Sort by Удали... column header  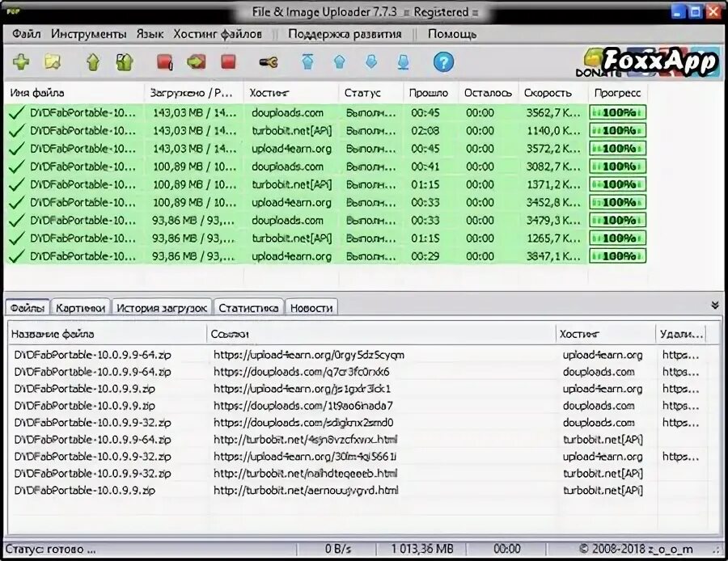point(681,334)
